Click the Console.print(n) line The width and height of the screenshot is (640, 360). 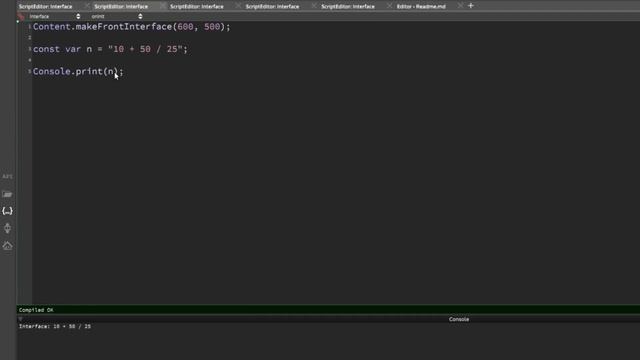[x=78, y=71]
